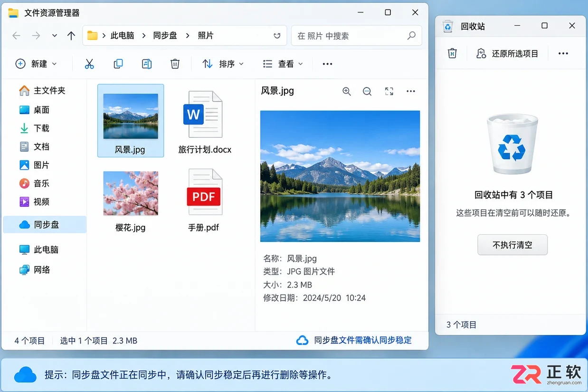Screen dimensions: 588x392
Task: Click the 不执行清空 button
Action: tap(512, 245)
